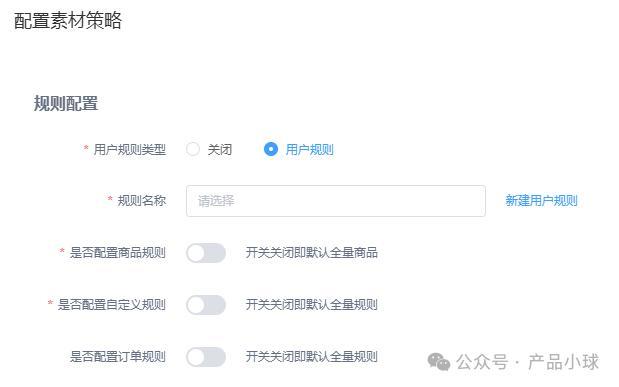Toggle the 是否配置订单规则 switch
The height and width of the screenshot is (387, 619).
[206, 357]
